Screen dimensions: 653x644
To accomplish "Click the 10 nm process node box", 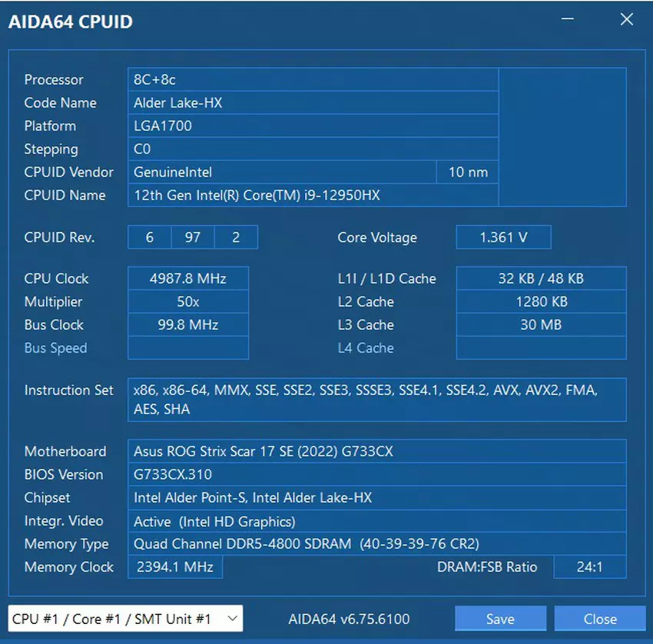I will pyautogui.click(x=468, y=172).
